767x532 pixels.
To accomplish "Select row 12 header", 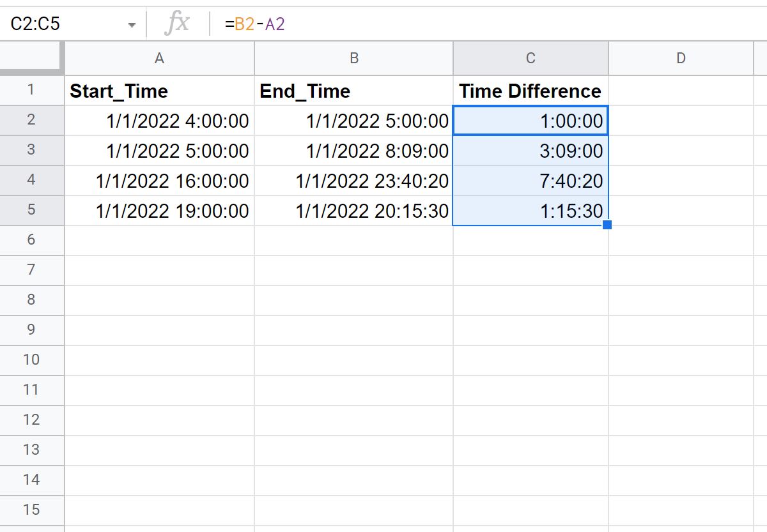I will click(x=32, y=420).
